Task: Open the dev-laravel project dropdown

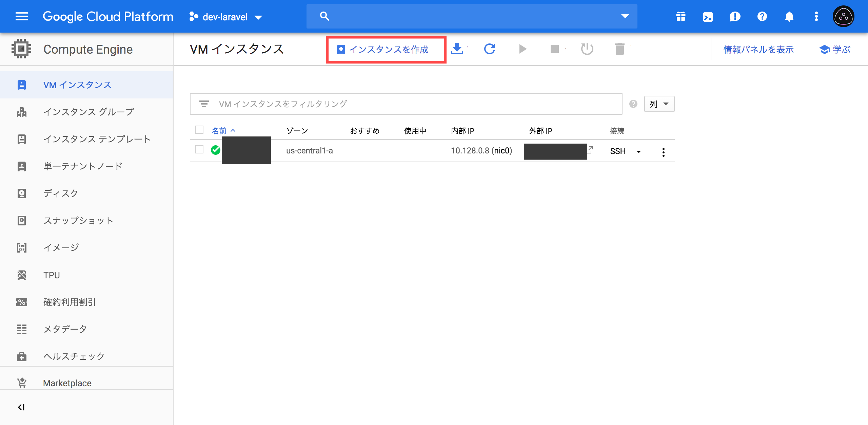Action: tap(225, 17)
